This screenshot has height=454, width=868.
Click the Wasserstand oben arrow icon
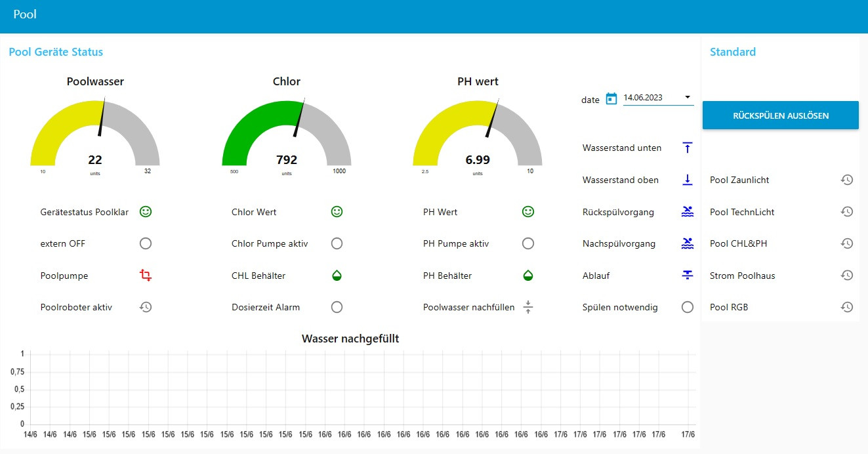pyautogui.click(x=687, y=180)
